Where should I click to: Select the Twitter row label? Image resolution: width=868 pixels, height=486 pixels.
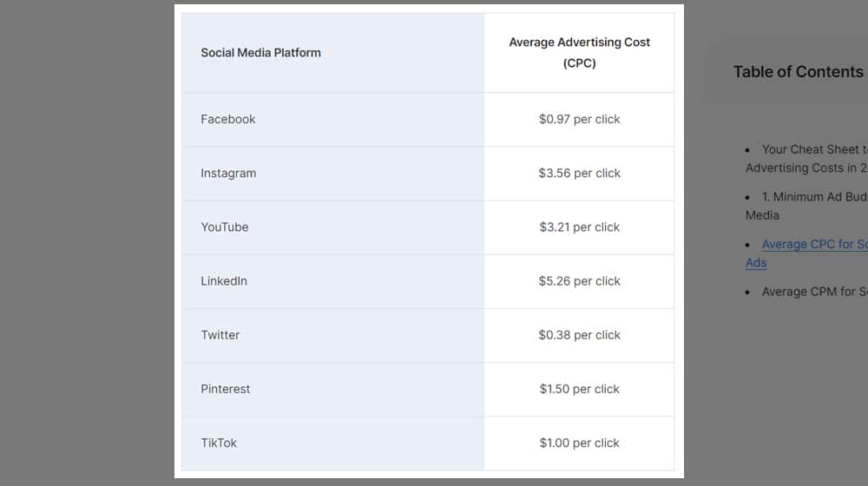[x=220, y=335]
